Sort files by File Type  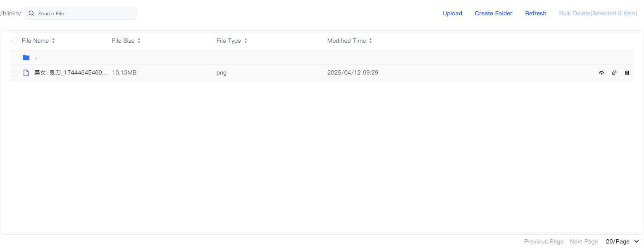(246, 41)
